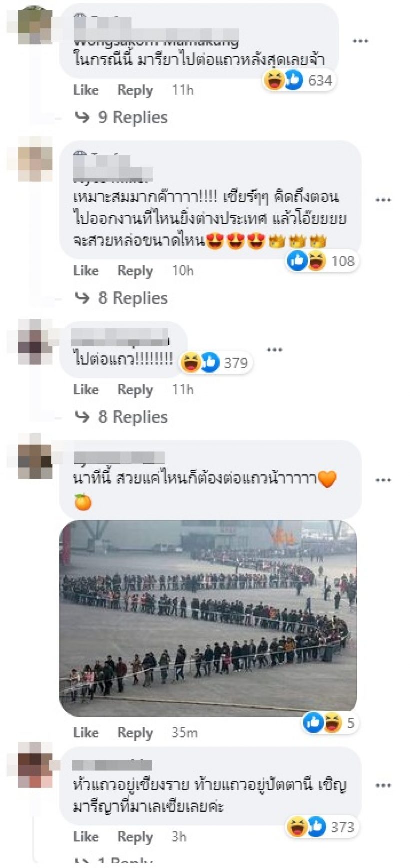This screenshot has width=410, height=868.
Task: Reply to the top comment posted 11h ago
Action: tap(135, 90)
